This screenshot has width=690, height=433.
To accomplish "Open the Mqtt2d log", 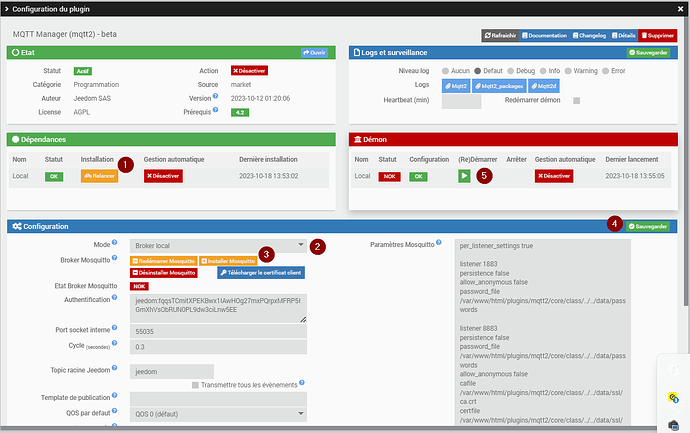I will (544, 86).
